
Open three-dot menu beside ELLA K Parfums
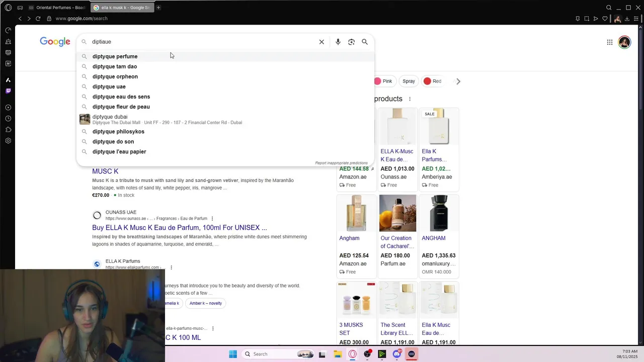tap(171, 267)
